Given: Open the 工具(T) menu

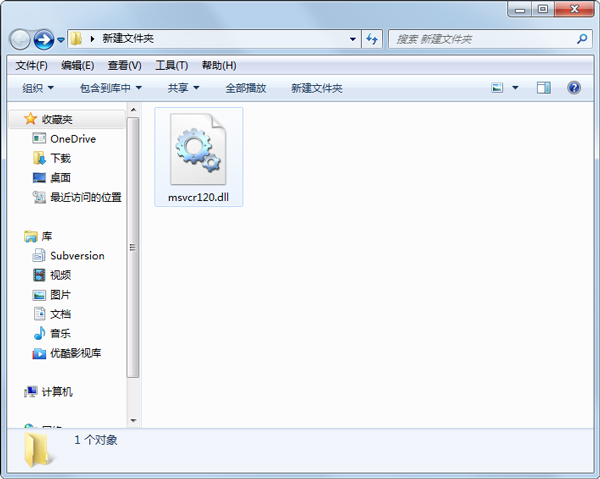Looking at the screenshot, I should click(171, 65).
